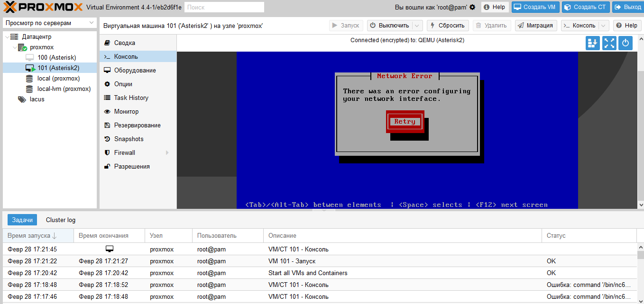Select task row started at 17:18:48
The height and width of the screenshot is (304, 644).
click(320, 285)
